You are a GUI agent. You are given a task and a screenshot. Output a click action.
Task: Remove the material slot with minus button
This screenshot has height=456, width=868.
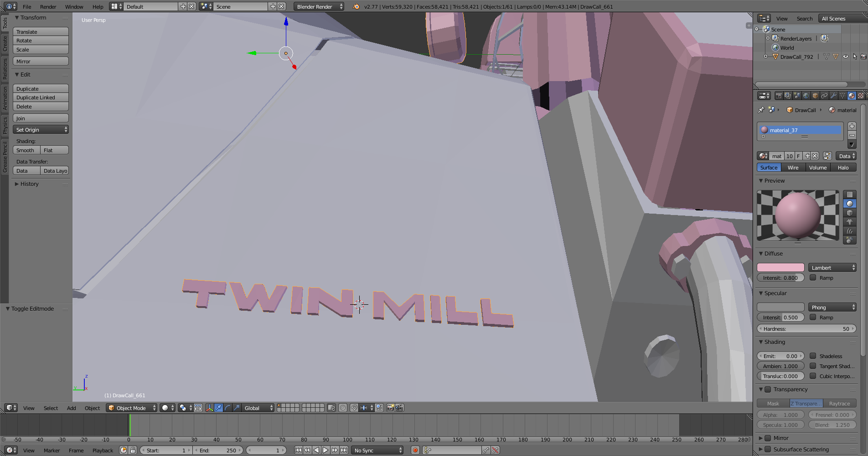click(852, 135)
